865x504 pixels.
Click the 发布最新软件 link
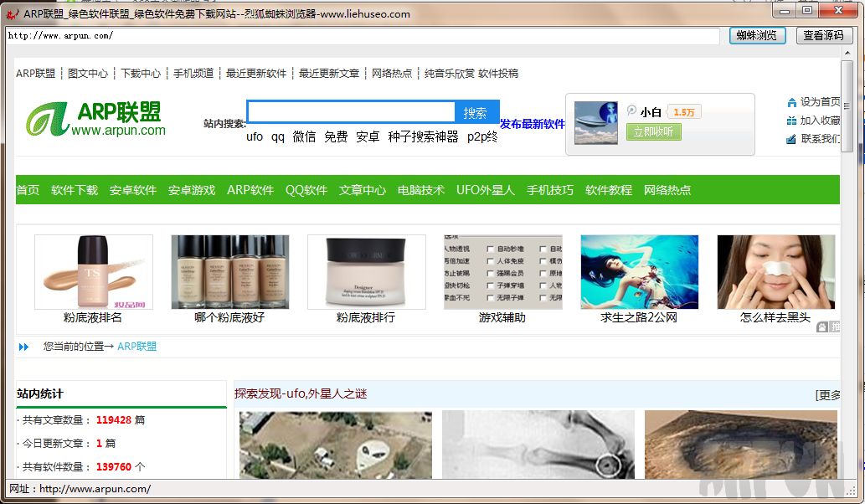tap(533, 124)
